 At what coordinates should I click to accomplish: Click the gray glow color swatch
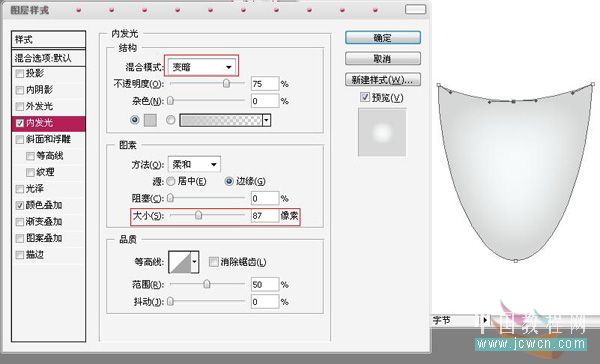[150, 120]
